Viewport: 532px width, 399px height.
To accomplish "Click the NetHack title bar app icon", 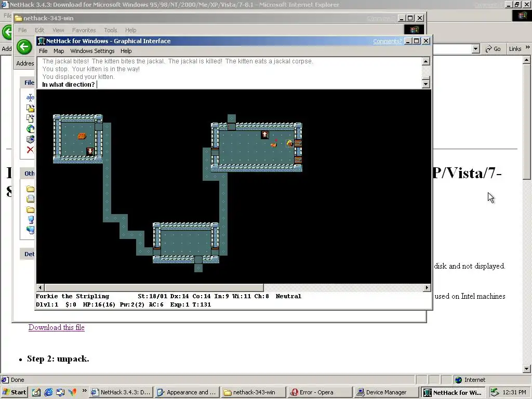I will [42, 41].
